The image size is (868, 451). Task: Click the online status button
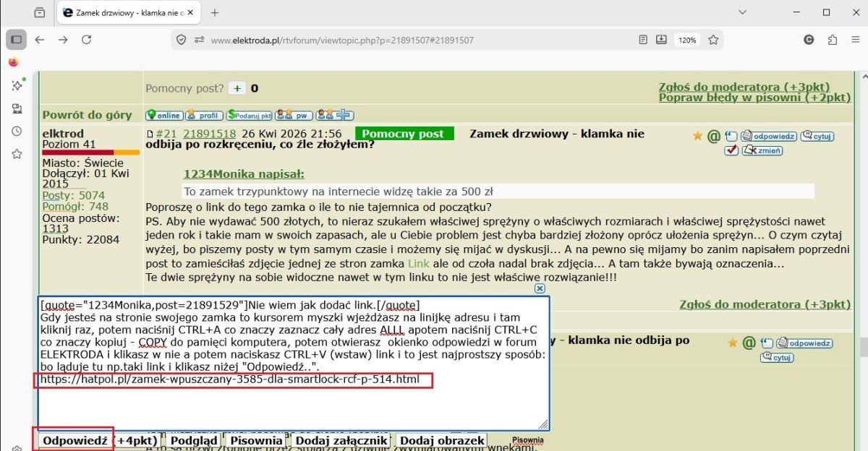(164, 115)
